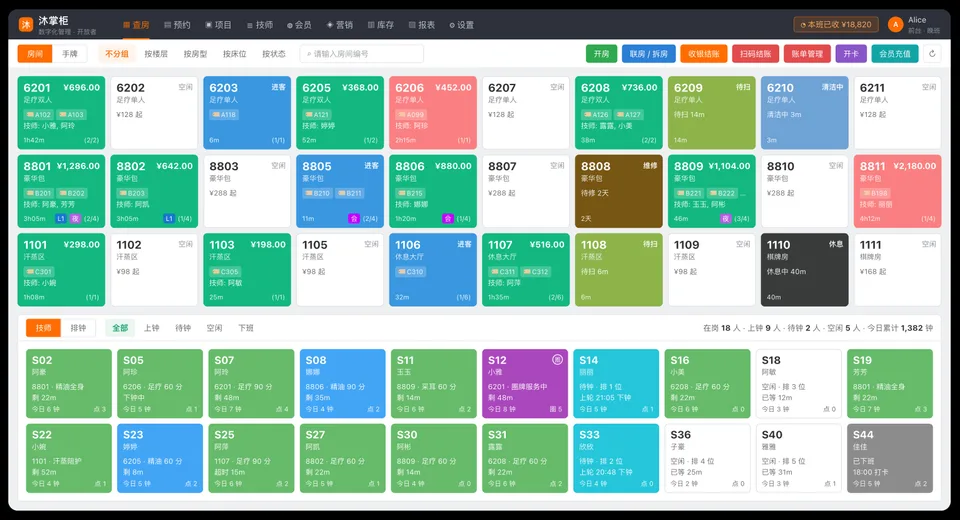Filter technicians by 下班 tab
Screen dimensions: 960x520
pos(246,328)
